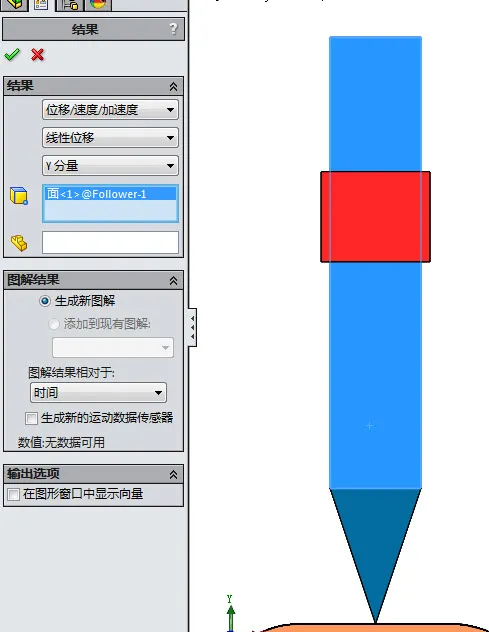Open the 位移/速度/加速度 category dropdown

tap(110, 110)
